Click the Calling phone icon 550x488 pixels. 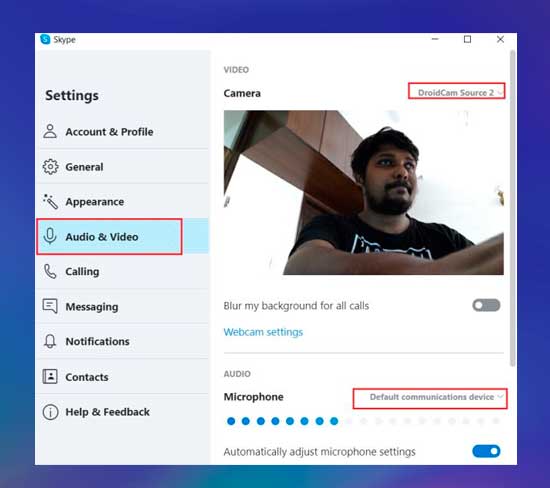tap(50, 271)
